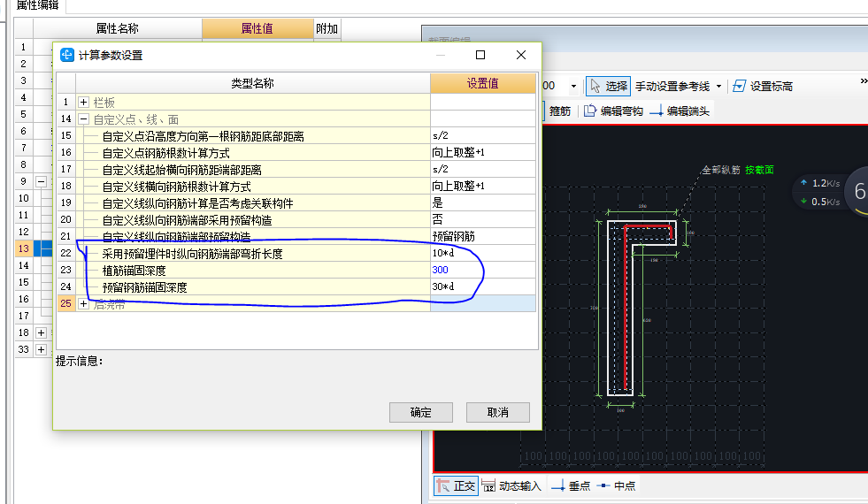Toggle 中点 midpoint snap
This screenshot has height=504, width=868.
click(x=616, y=485)
